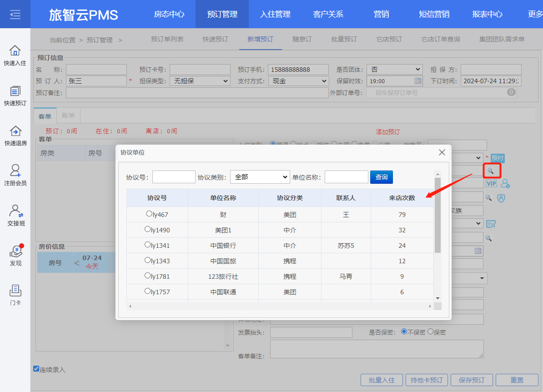Open 协议类别 dropdown showing 全部
543x392 pixels.
pyautogui.click(x=260, y=177)
